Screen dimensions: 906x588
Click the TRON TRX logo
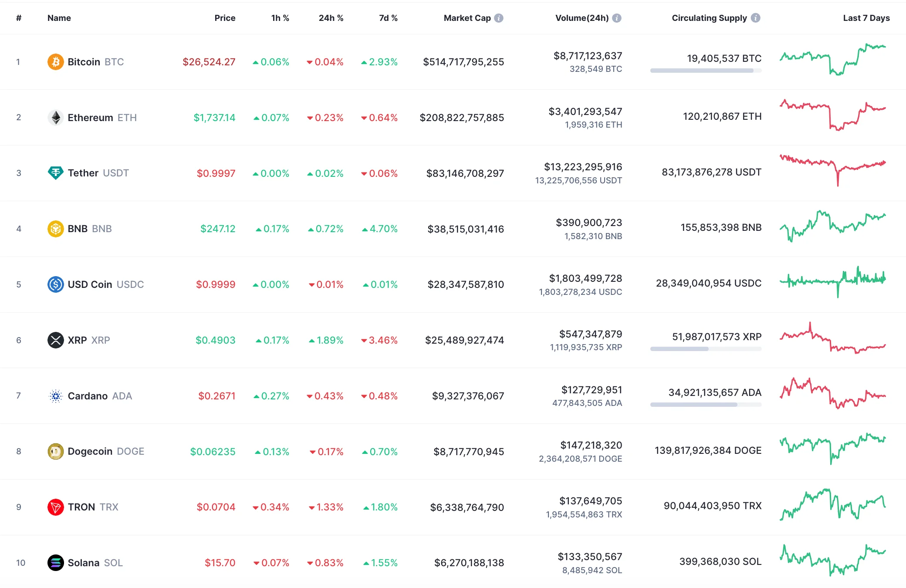(x=55, y=507)
